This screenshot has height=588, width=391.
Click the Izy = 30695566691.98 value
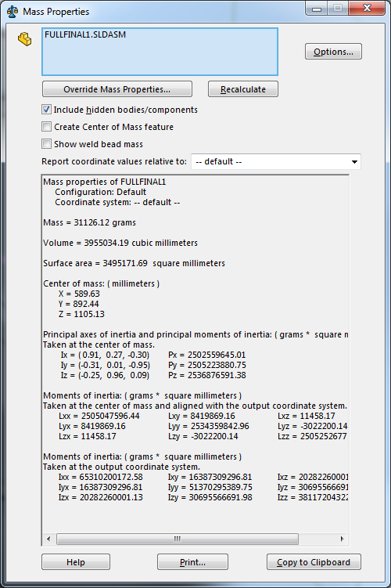point(210,497)
